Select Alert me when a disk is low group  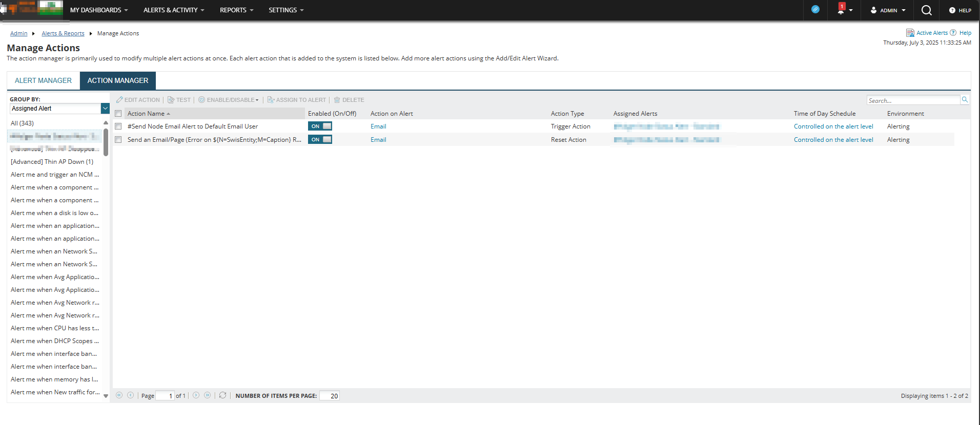pos(54,213)
